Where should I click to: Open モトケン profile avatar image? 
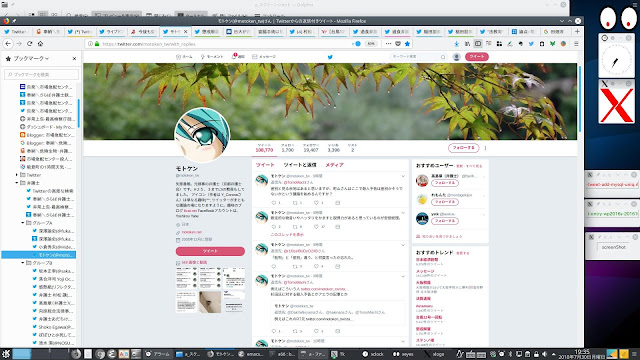(202, 135)
